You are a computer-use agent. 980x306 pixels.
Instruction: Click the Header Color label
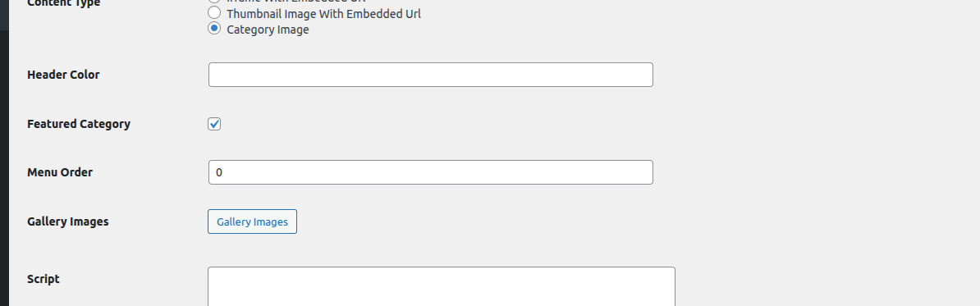pyautogui.click(x=63, y=75)
